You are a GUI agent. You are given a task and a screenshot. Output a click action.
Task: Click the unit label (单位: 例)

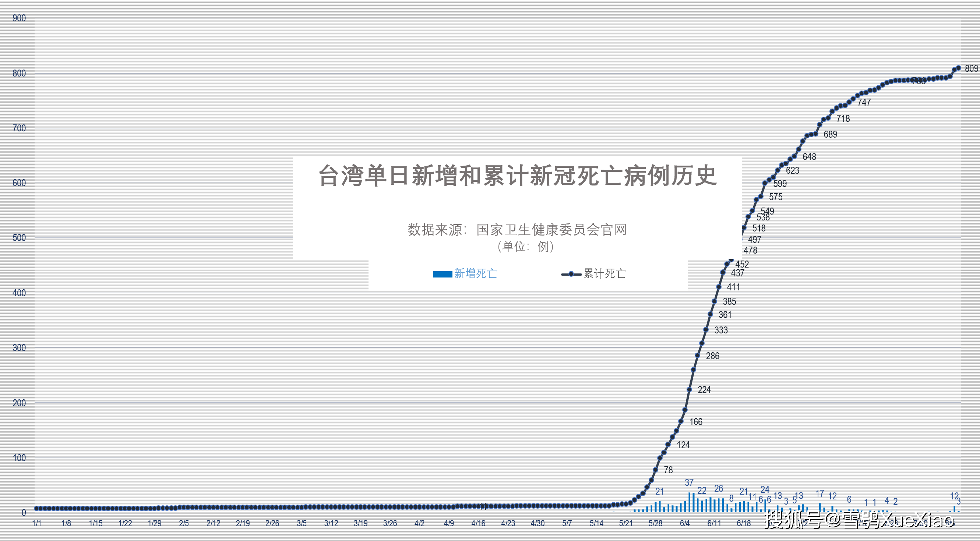point(525,247)
